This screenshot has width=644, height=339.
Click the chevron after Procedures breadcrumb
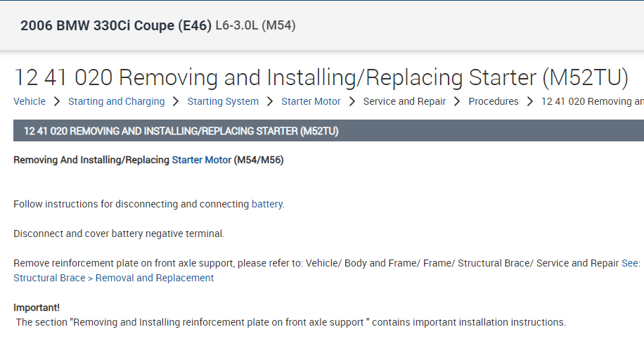coord(529,101)
